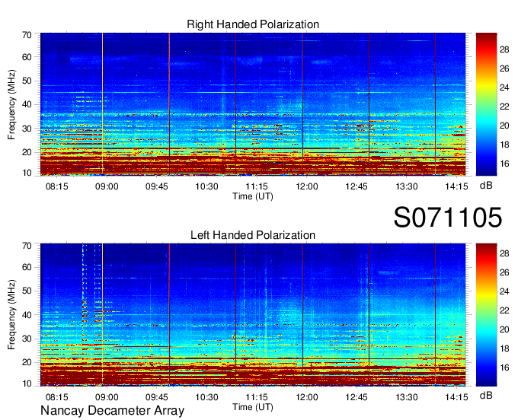Click the 14:15 tick on the top time axis
Screen dimensions: 518x420
click(456, 186)
